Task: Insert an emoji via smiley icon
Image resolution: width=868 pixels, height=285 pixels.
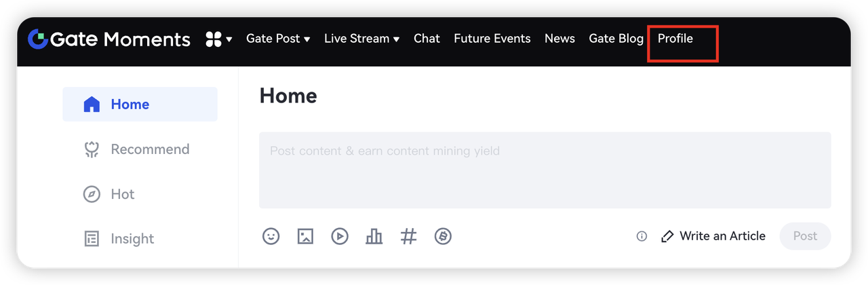Action: click(271, 236)
